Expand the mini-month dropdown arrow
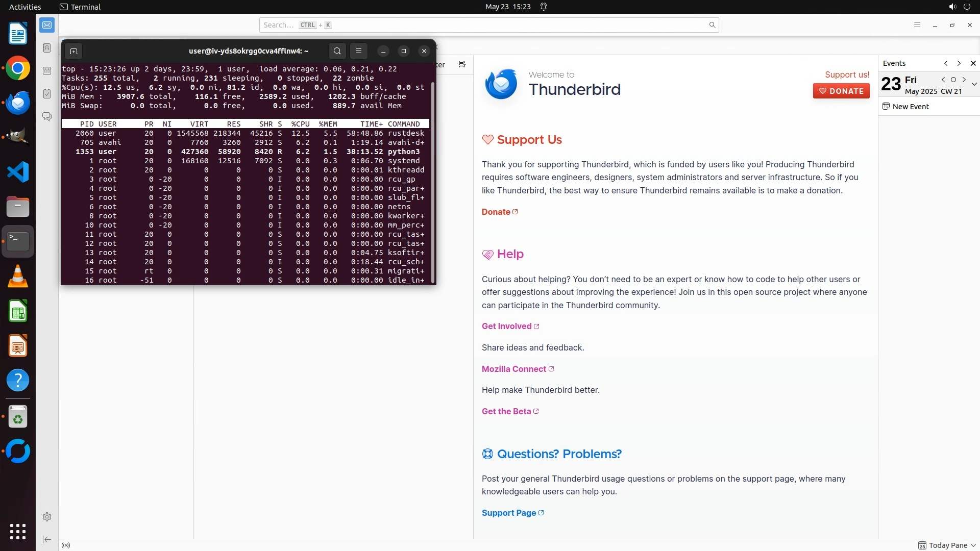 (974, 84)
